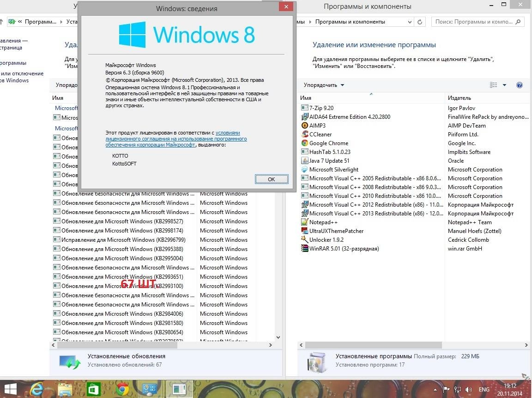Viewport: 532px width, 398px height.
Task: Change view layout icon in programs toolbar
Action: click(493, 85)
